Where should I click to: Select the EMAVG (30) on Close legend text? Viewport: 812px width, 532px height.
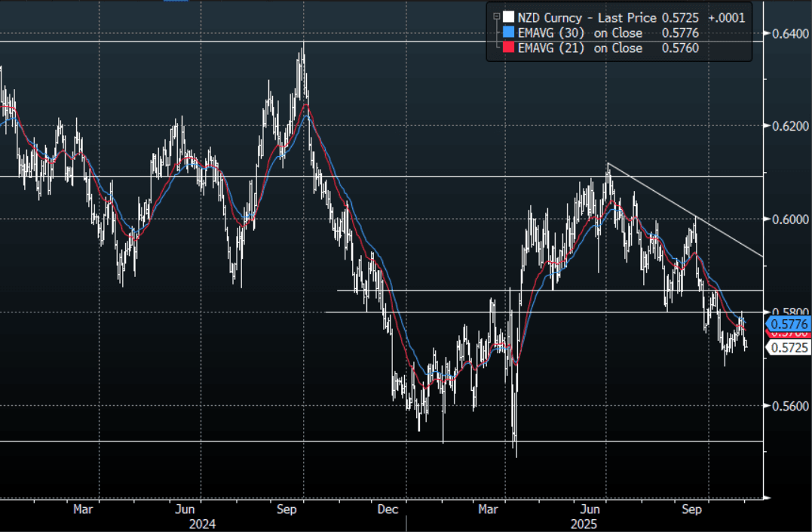pyautogui.click(x=581, y=32)
